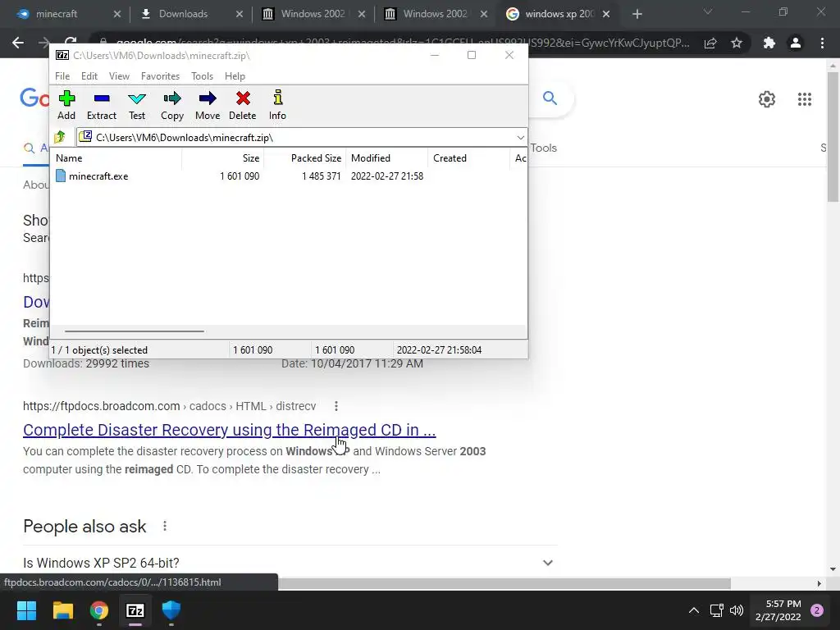Select the minecraft.exe row name

(98, 176)
